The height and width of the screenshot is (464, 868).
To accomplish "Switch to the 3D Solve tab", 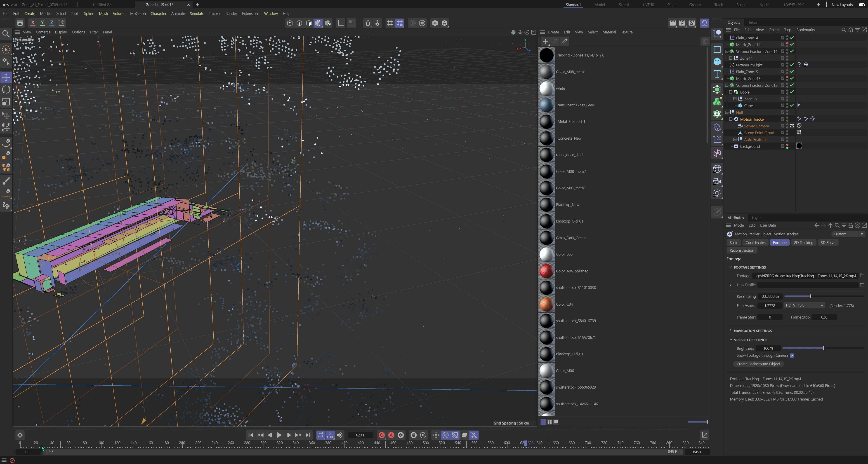I will click(x=828, y=242).
